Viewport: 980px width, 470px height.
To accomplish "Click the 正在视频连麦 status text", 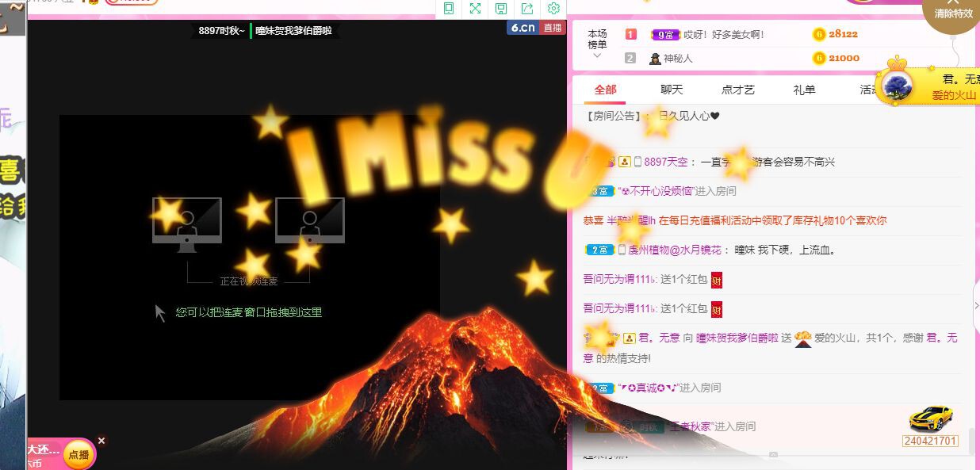I will pyautogui.click(x=249, y=281).
